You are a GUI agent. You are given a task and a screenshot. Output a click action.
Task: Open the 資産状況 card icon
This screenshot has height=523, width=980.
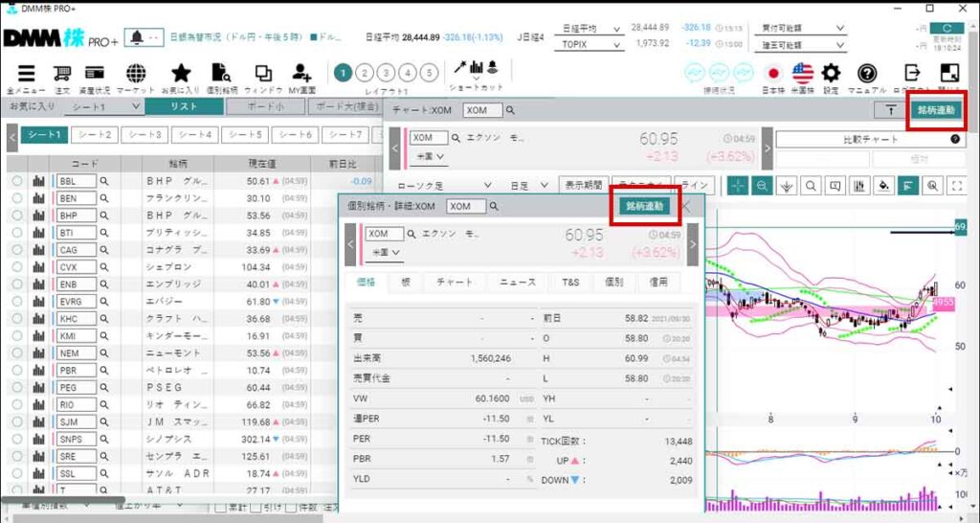point(95,73)
